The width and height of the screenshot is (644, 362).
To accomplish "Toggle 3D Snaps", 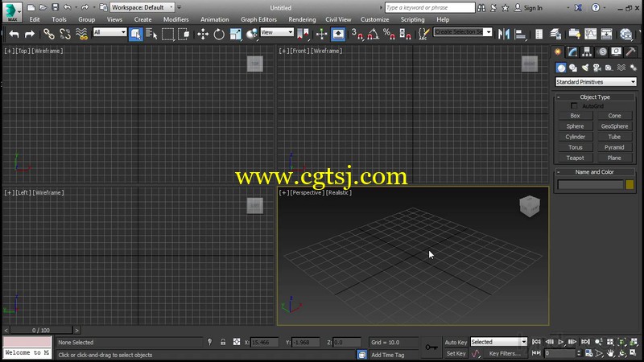I will pyautogui.click(x=357, y=34).
